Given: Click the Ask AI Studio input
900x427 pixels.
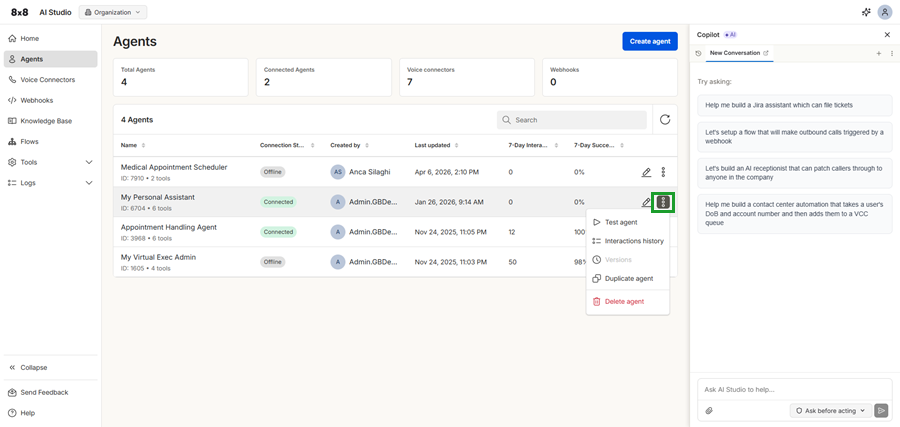Looking at the screenshot, I should click(x=795, y=390).
